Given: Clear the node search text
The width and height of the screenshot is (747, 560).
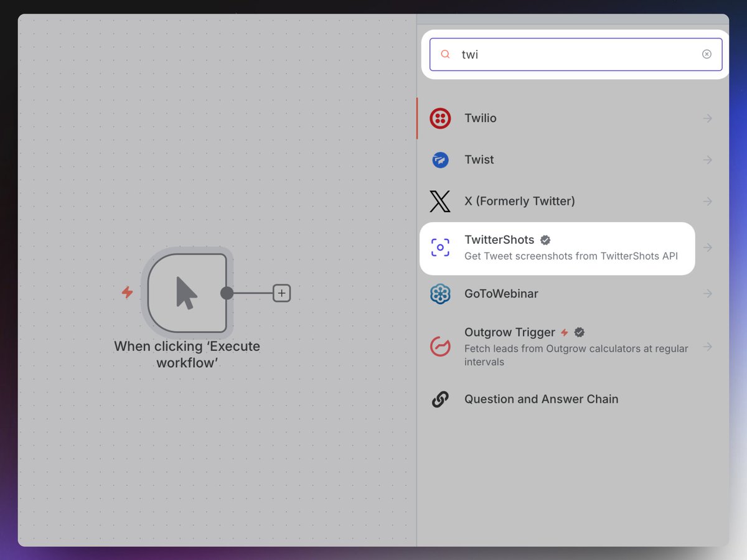Looking at the screenshot, I should pos(707,54).
